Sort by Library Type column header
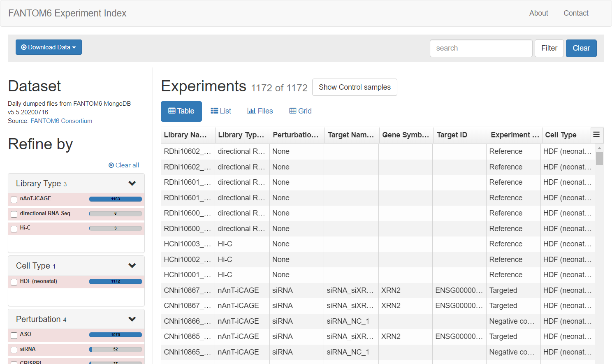Image resolution: width=612 pixels, height=364 pixels. pyautogui.click(x=243, y=135)
